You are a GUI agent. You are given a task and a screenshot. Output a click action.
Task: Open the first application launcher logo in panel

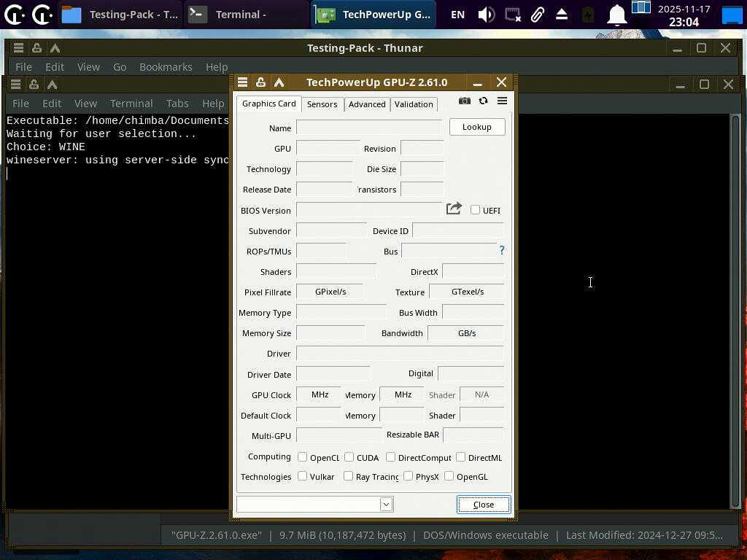tap(15, 15)
